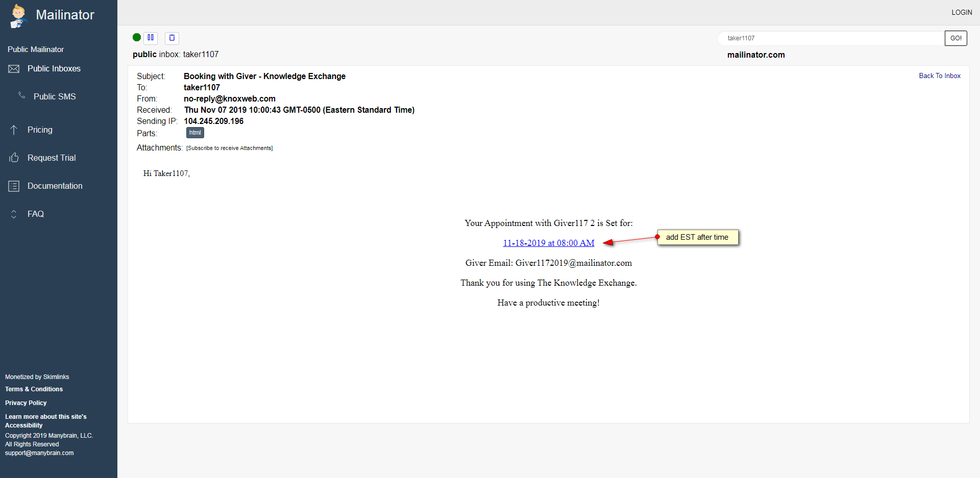The height and width of the screenshot is (478, 980).
Task: Click 'Your Appointment with Giver117 2 is Set for:'
Action: (549, 223)
